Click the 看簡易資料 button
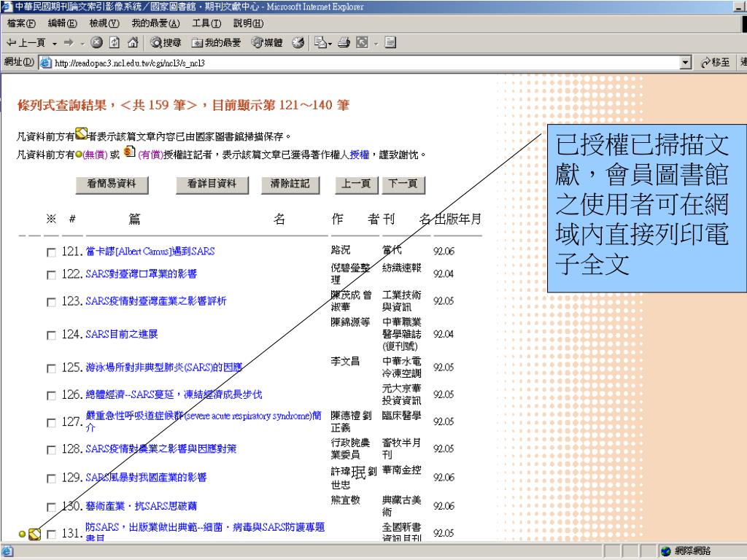This screenshot has height=560, width=747. [112, 184]
